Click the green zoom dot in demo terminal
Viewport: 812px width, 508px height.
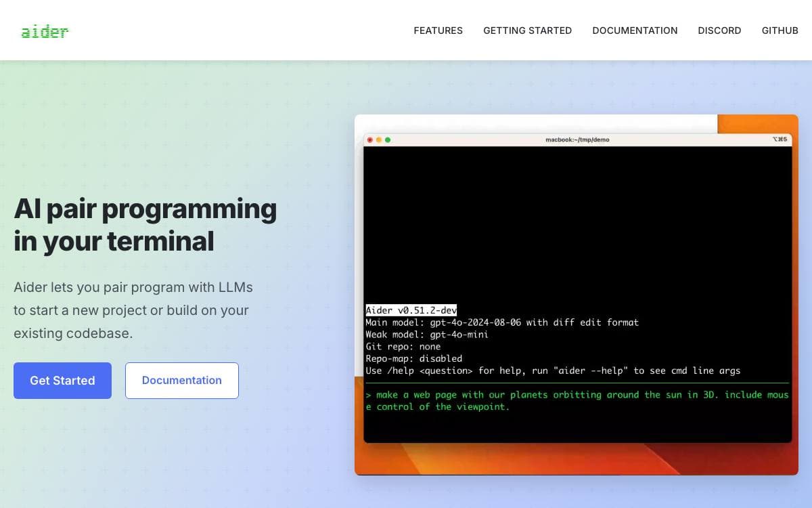[x=388, y=140]
